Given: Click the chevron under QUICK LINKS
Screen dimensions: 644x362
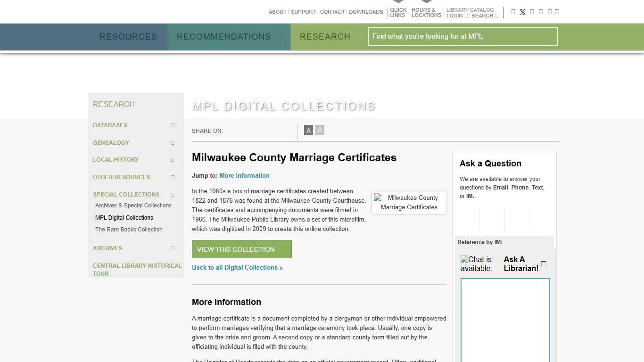Looking at the screenshot, I should pos(398,2).
